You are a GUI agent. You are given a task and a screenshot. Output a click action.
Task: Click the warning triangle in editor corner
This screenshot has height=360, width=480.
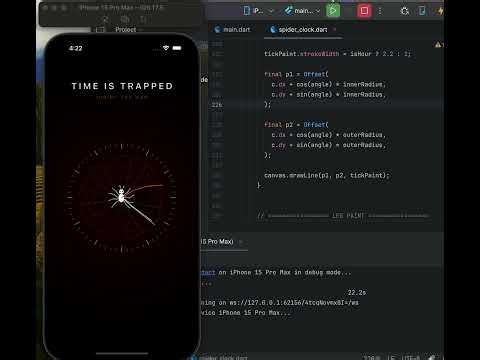[x=438, y=45]
